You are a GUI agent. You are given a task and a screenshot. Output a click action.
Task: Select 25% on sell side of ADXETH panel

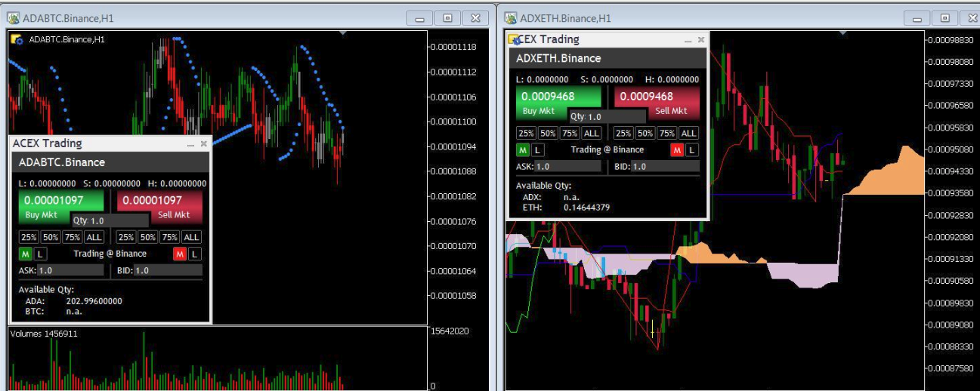(623, 133)
